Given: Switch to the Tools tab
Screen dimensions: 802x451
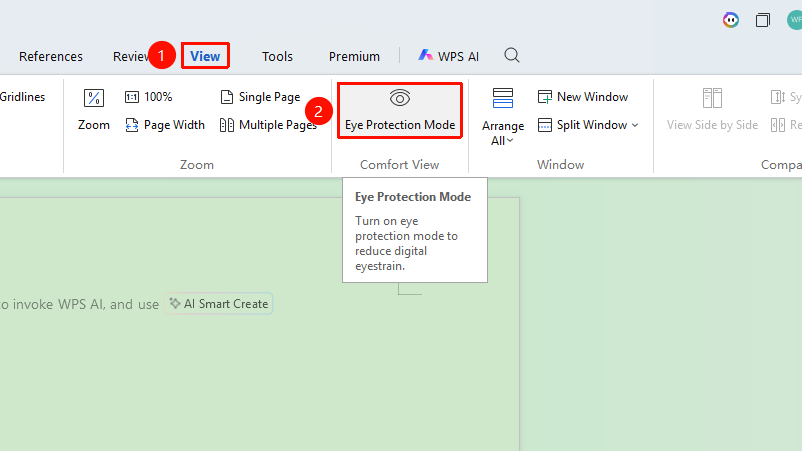Looking at the screenshot, I should point(277,56).
